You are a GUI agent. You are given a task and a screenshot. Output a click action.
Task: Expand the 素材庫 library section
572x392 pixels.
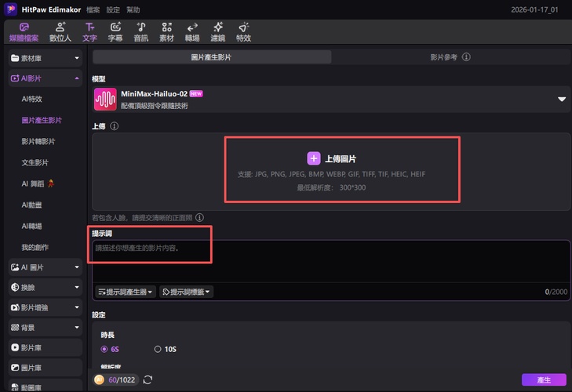pos(46,58)
